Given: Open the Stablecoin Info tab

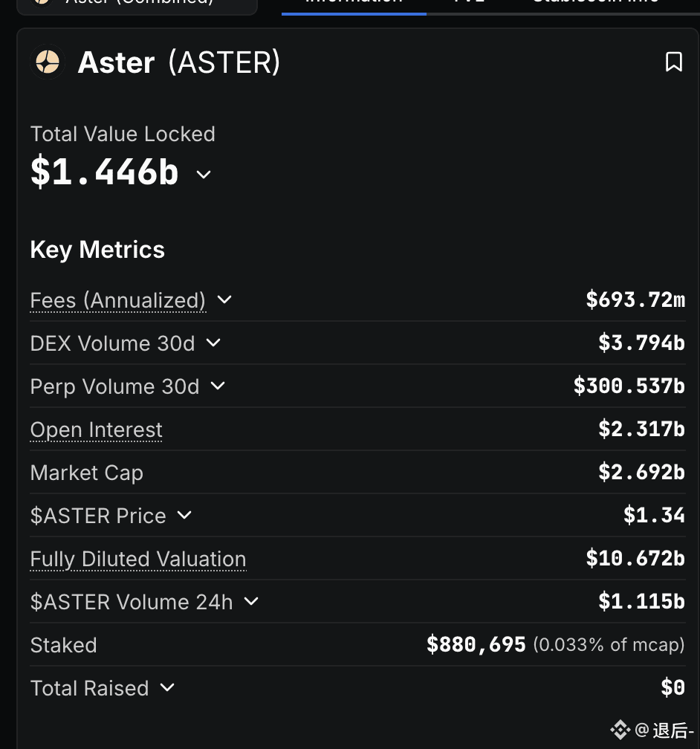Looking at the screenshot, I should click(595, 2).
